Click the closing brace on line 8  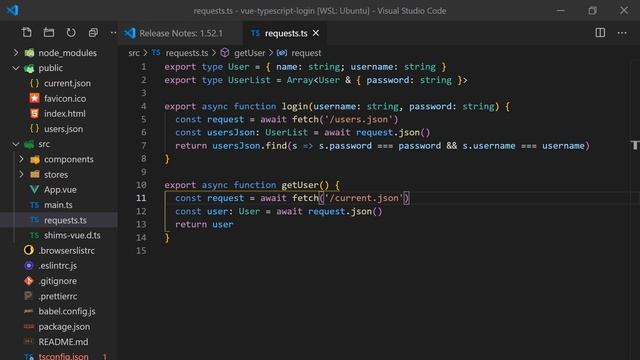(x=167, y=159)
